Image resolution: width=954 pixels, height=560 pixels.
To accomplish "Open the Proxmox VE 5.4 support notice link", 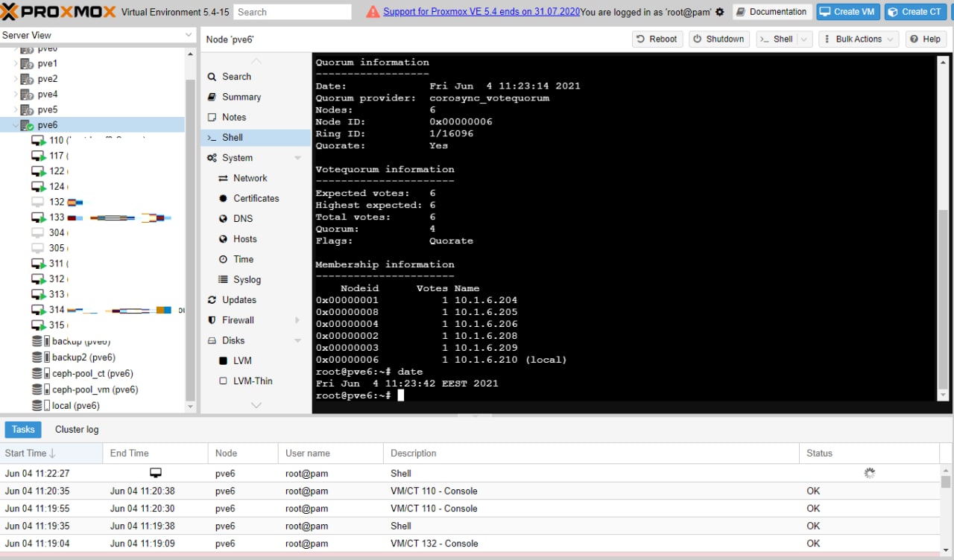I will tap(481, 12).
